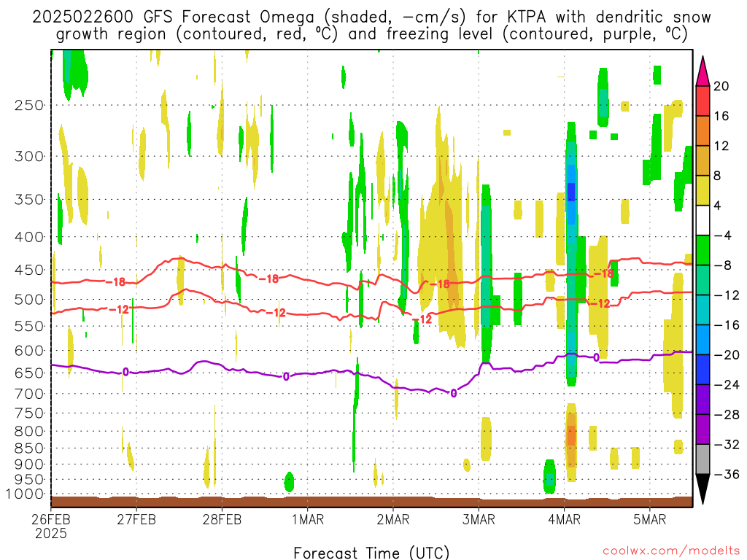Click the cyan colorbar segment between −16 and −12
747x560 pixels.
703,310
